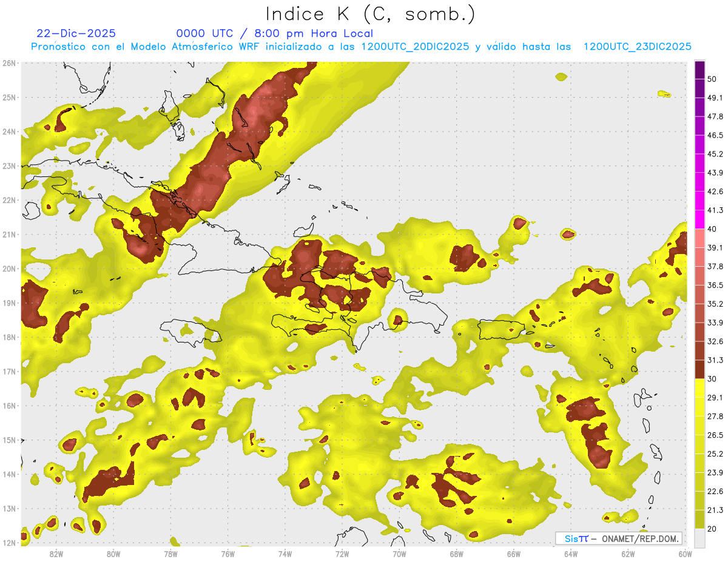Click the colorbar value "50"
This screenshot has width=728, height=562.
coord(713,79)
